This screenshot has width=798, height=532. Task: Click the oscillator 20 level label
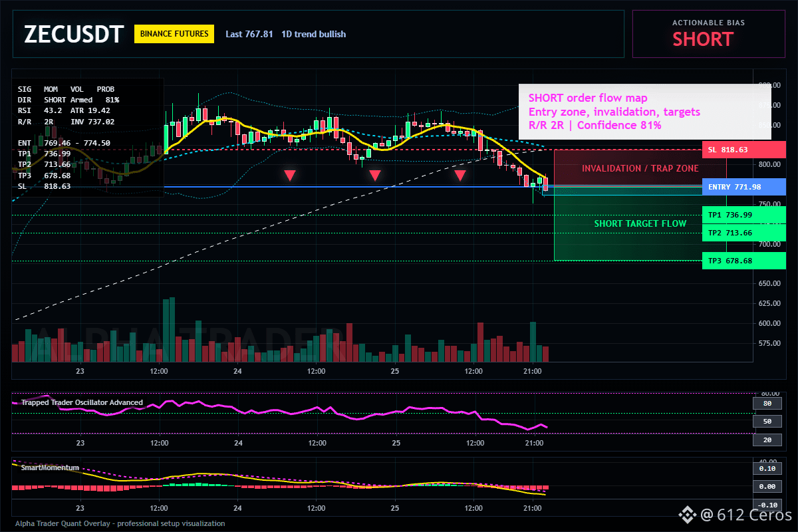767,440
